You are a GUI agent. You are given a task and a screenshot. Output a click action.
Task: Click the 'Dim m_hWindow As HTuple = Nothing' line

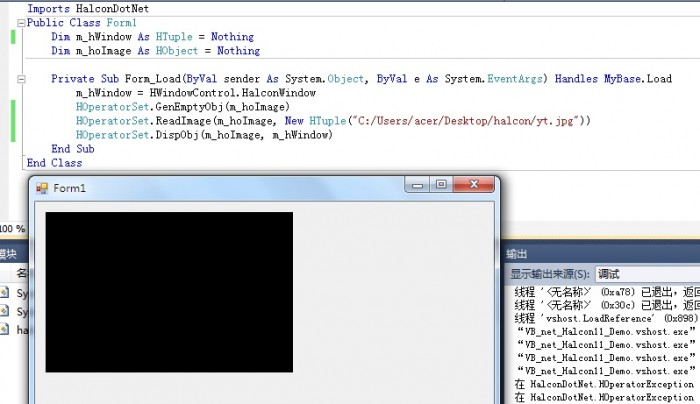tap(152, 37)
